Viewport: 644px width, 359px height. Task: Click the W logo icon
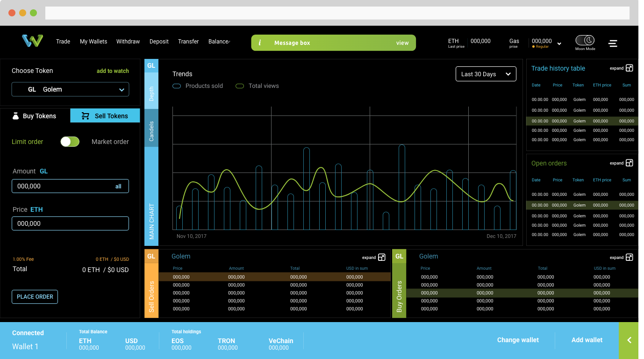[32, 41]
